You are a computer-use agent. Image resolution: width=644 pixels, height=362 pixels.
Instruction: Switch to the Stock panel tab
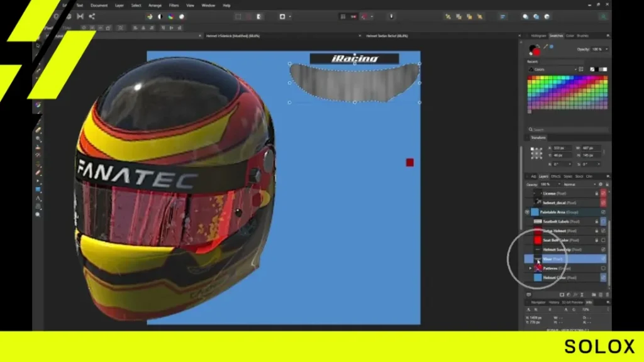(579, 177)
